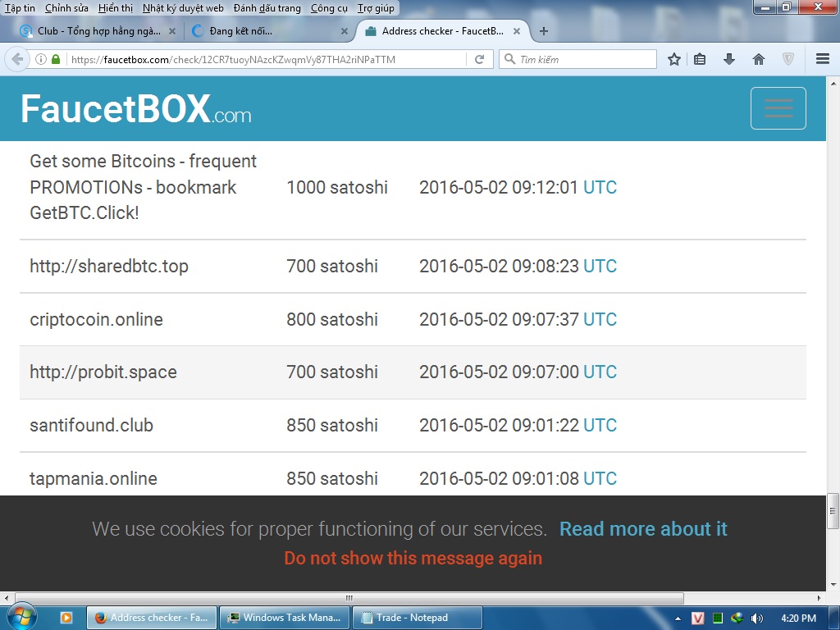
Task: Open the Công cụ menu
Action: pos(329,8)
